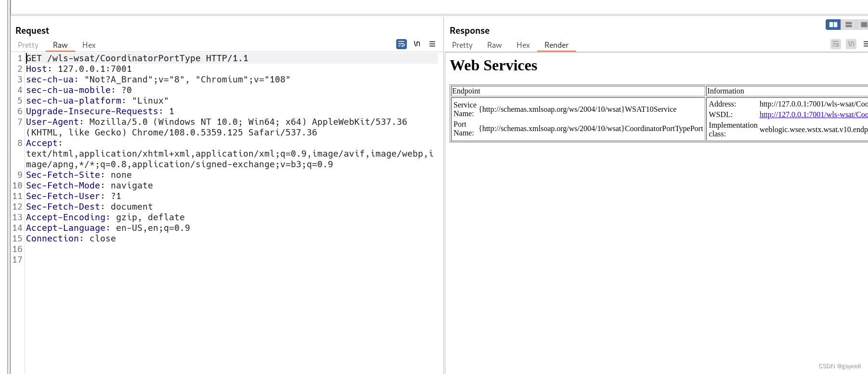The height and width of the screenshot is (374, 868).
Task: Click the Connection: close header line
Action: point(71,239)
